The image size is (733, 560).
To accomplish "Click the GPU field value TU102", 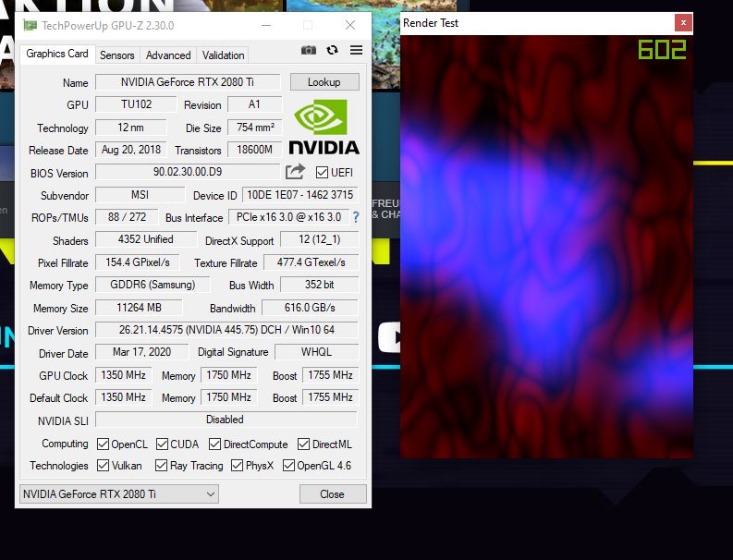I will coord(136,104).
